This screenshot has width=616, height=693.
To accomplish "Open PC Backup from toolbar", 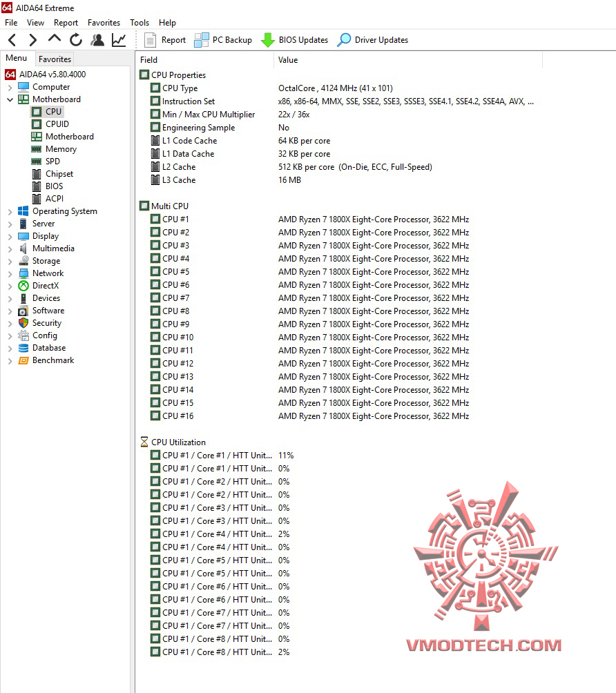I will [x=223, y=40].
